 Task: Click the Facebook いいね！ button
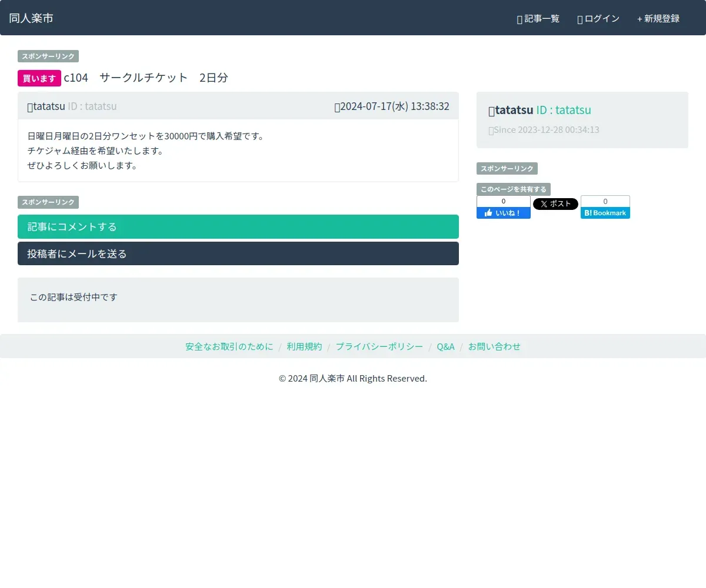504,213
